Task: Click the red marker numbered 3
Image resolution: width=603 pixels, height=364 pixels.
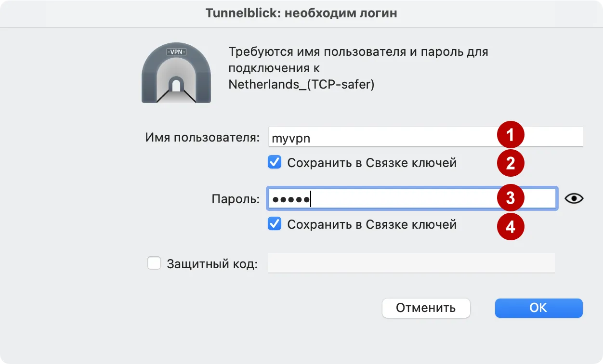Action: click(x=510, y=198)
